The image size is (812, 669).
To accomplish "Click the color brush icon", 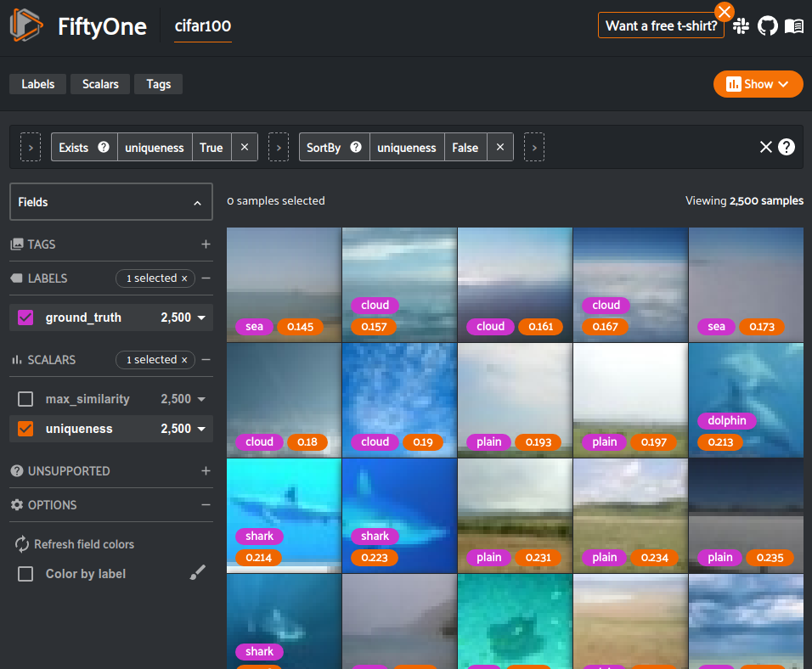I will pos(197,574).
